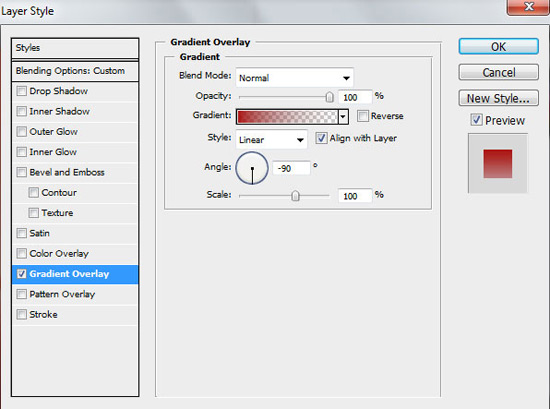Enable the Reverse checkbox

pyautogui.click(x=363, y=116)
